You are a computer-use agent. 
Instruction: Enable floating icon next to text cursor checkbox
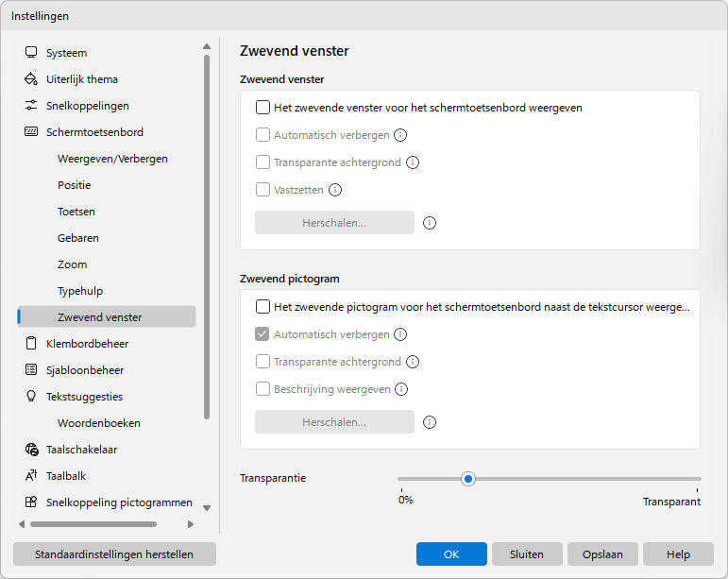click(262, 307)
